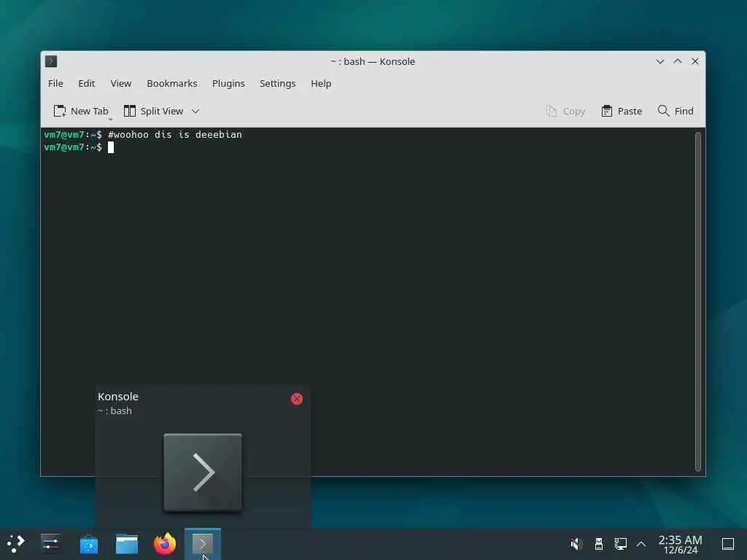Open the File menu

click(x=55, y=83)
